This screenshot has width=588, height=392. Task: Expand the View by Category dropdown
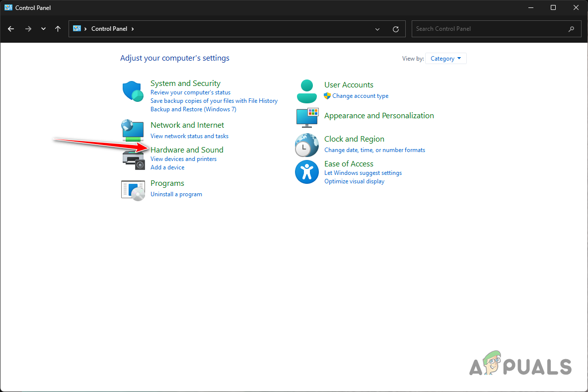point(445,59)
